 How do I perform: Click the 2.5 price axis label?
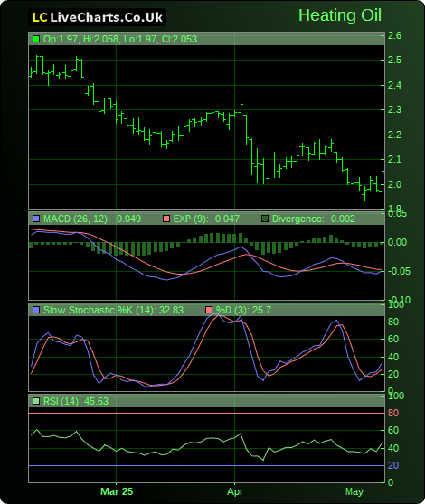(394, 61)
